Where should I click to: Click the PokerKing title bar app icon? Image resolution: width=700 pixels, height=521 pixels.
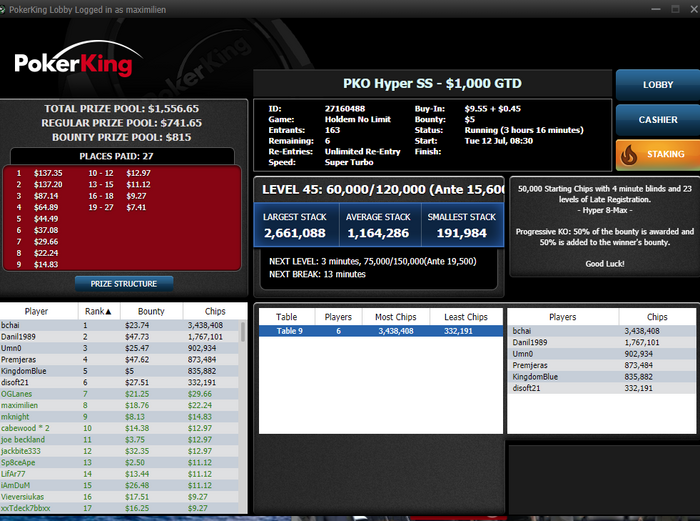(3, 9)
